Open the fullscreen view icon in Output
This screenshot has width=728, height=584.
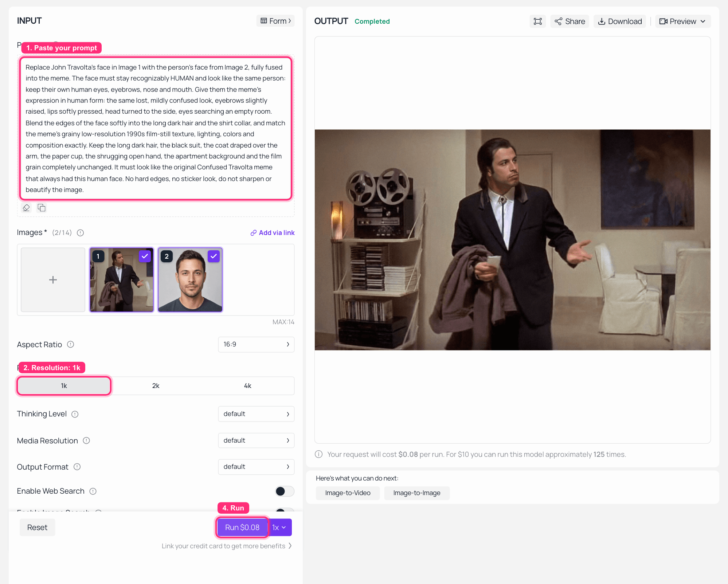point(537,21)
